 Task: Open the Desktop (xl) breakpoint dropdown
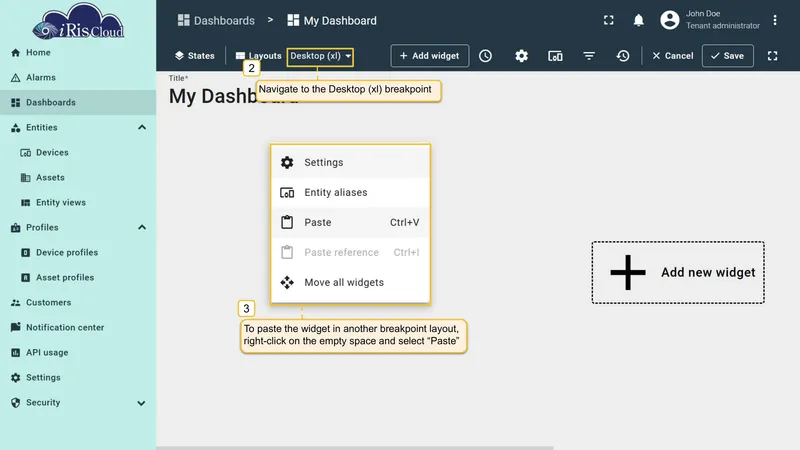pos(320,56)
